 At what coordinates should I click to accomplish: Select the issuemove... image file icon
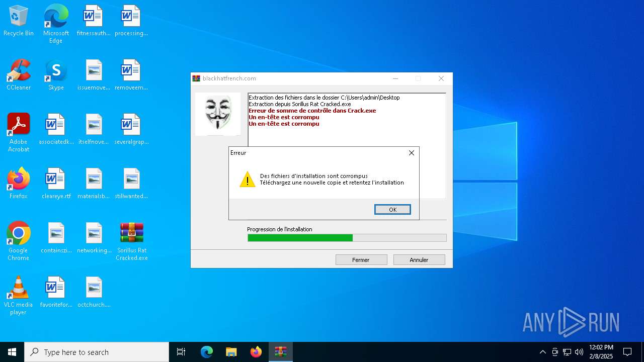coord(94,75)
